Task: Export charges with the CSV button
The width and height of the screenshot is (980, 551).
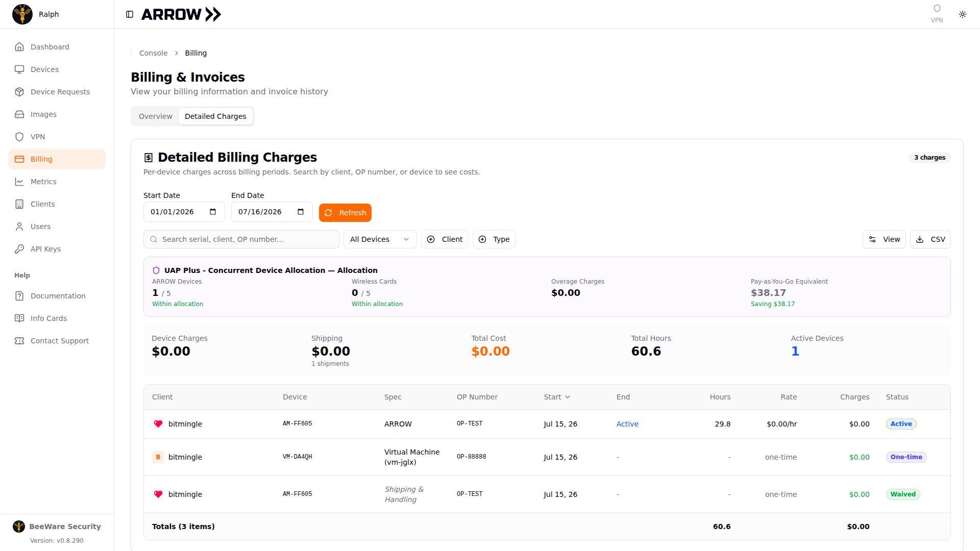Action: [x=930, y=239]
